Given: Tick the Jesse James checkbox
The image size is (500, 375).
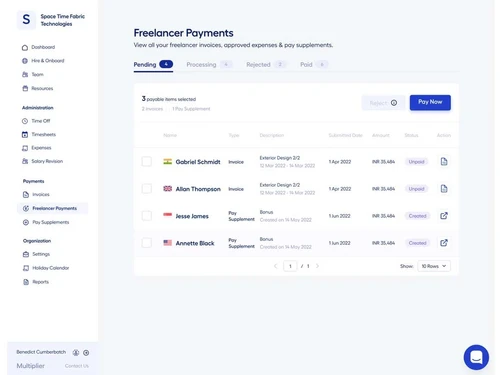Looking at the screenshot, I should [x=147, y=216].
